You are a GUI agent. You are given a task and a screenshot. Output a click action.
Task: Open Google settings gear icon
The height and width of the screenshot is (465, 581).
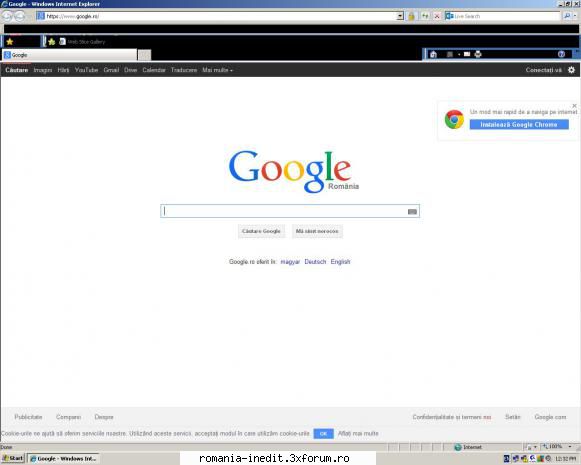[571, 70]
